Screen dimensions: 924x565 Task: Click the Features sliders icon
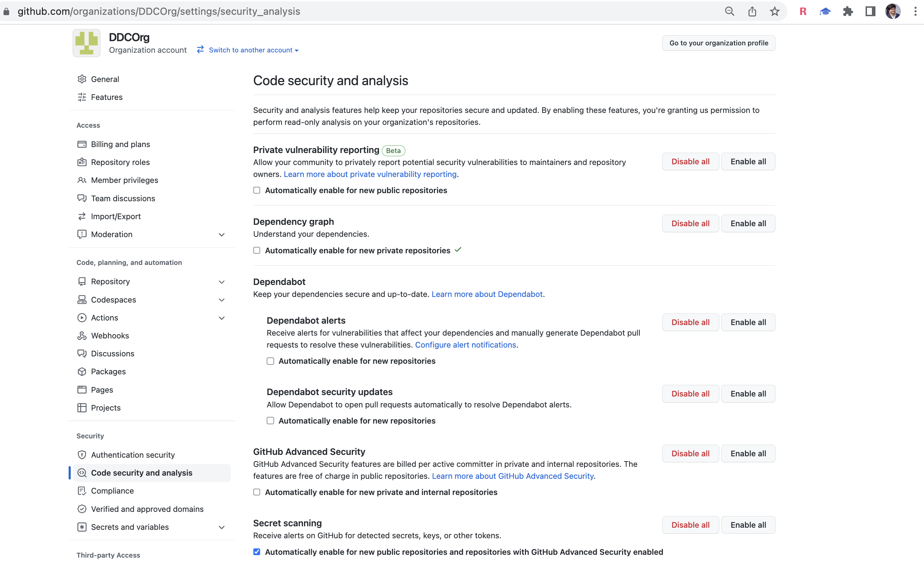click(82, 97)
